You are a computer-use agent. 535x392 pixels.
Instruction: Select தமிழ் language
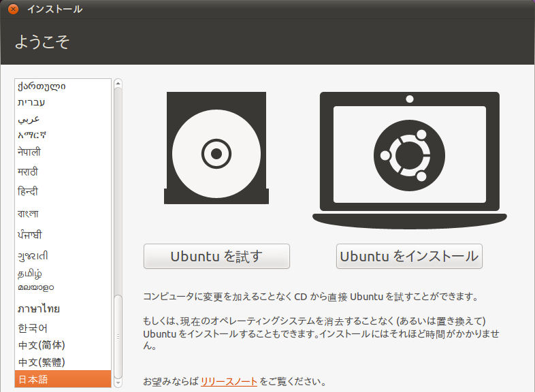click(63, 274)
